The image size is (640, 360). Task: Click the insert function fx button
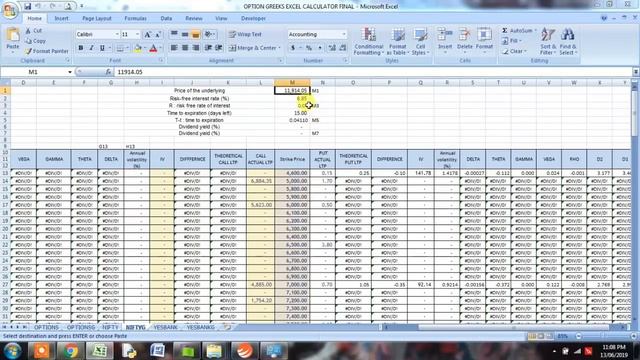[x=108, y=72]
